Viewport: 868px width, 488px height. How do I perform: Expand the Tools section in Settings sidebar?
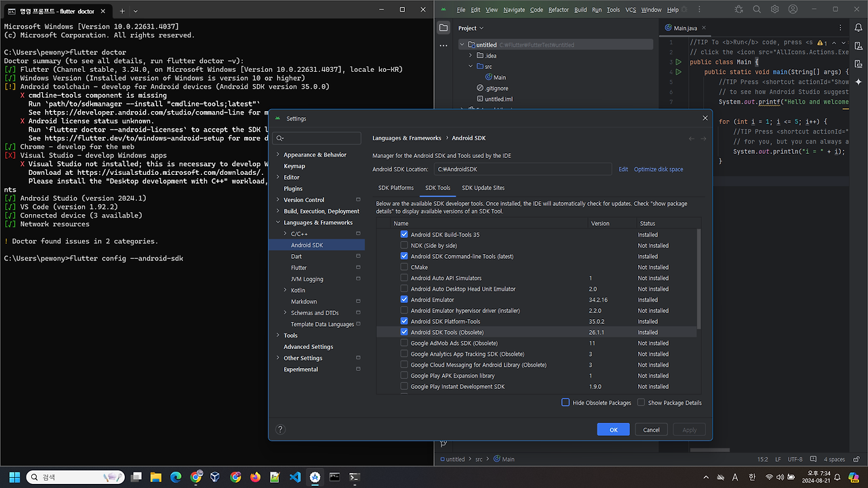[x=278, y=335]
